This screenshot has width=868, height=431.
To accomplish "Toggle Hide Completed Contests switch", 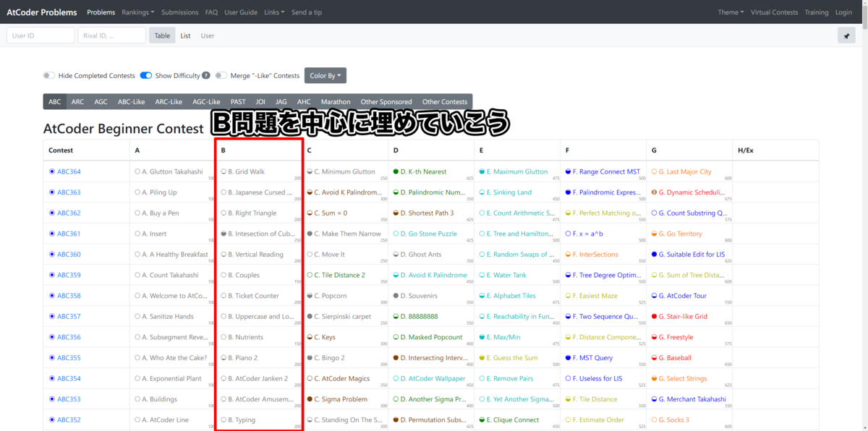I will coord(48,75).
